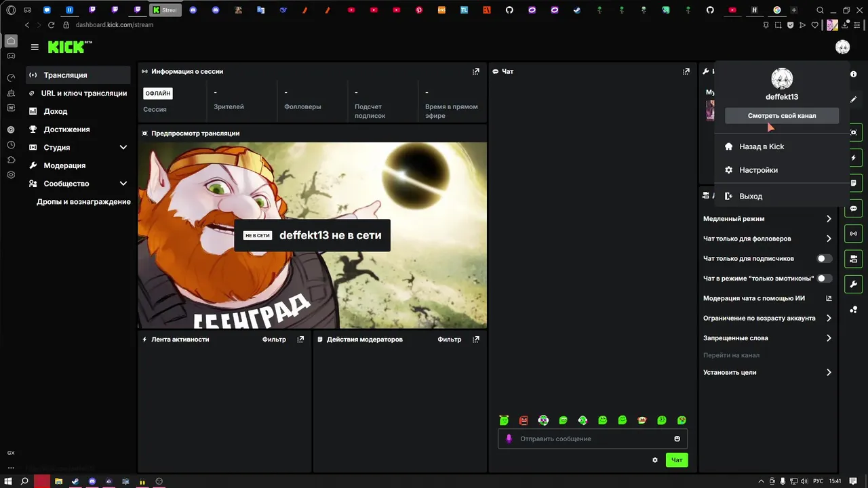868x488 pixels.
Task: Open Windows Start menu
Action: [9, 481]
